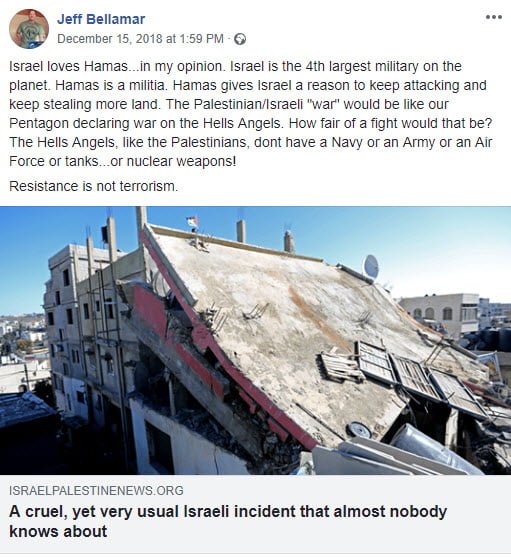Screen dimensions: 511x558
Task: Click the globe public-audience icon
Action: pos(240,39)
